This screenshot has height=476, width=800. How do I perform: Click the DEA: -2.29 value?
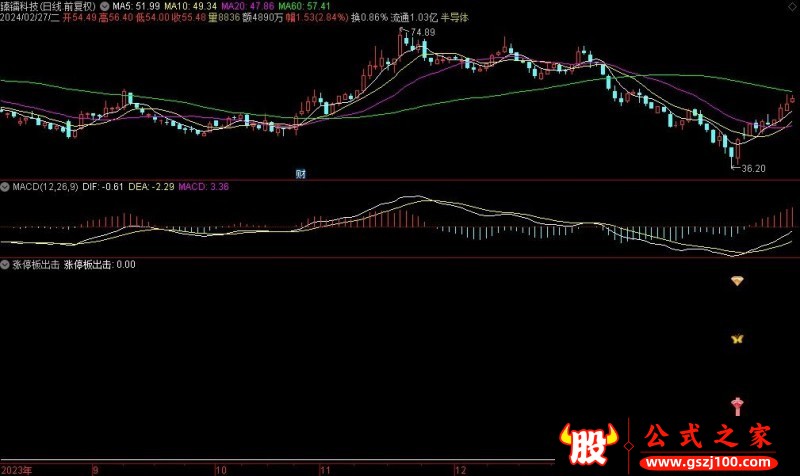pos(151,187)
